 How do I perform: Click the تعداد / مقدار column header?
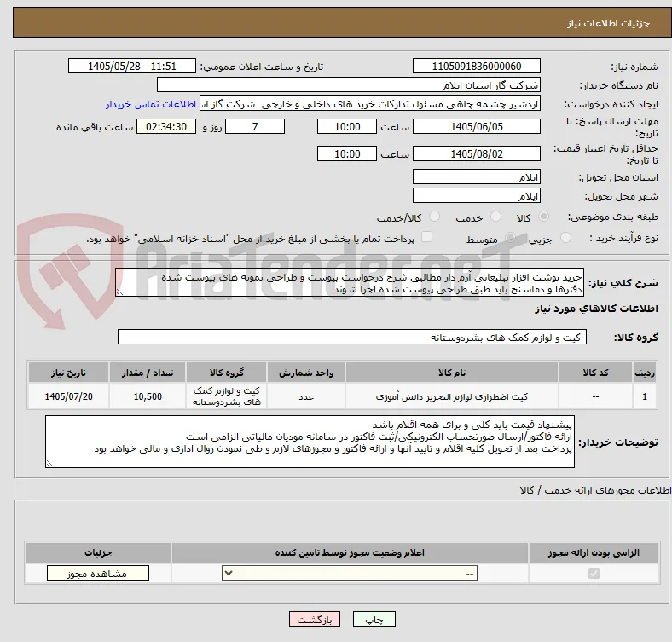click(x=148, y=373)
